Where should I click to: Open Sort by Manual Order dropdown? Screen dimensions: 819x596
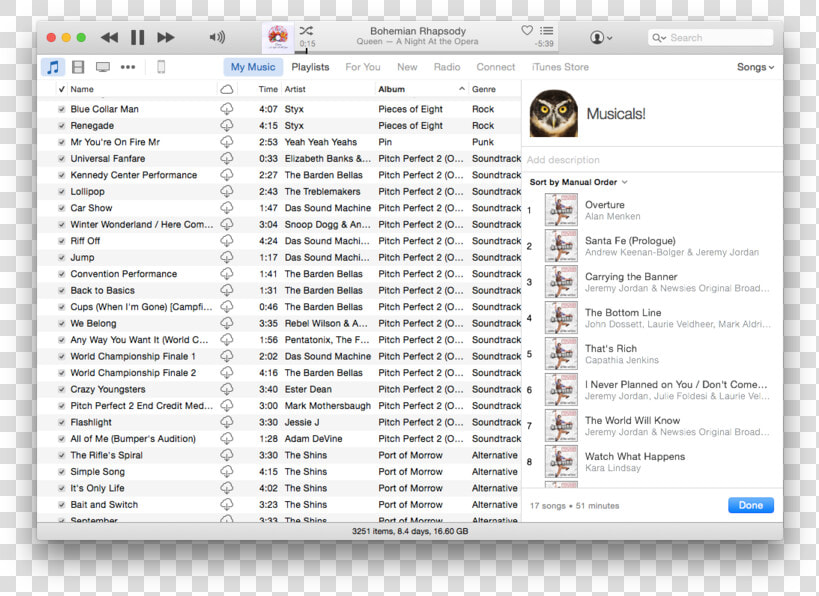[578, 182]
